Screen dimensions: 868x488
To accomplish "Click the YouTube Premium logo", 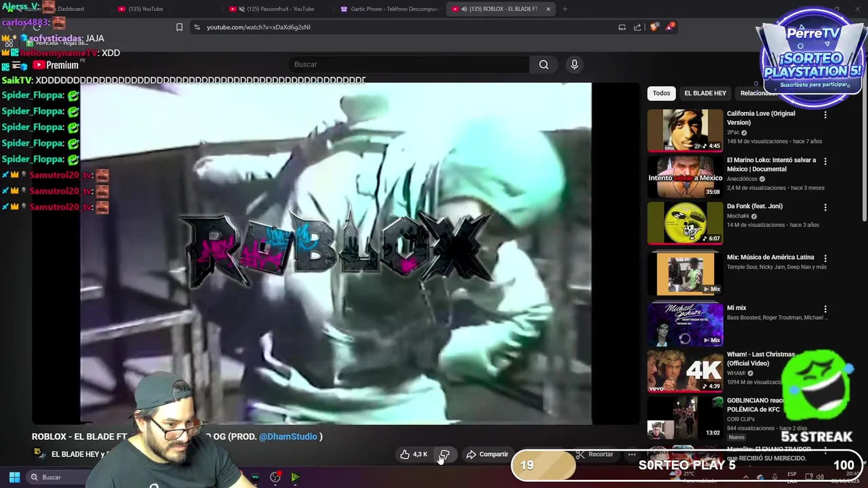I will 56,65.
